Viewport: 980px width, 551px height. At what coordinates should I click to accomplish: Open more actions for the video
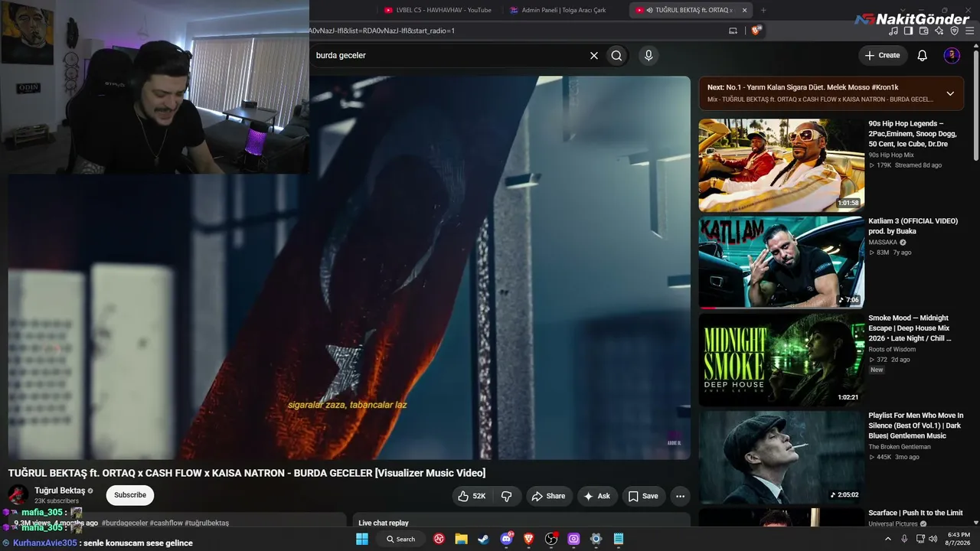(x=680, y=496)
